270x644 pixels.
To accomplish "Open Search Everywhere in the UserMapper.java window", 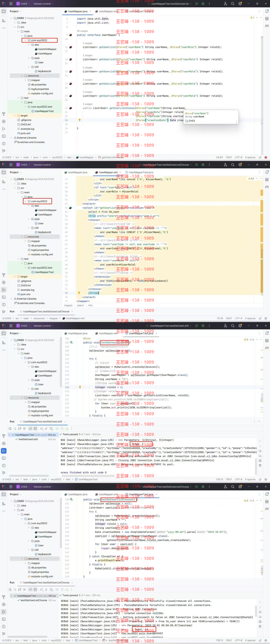I will (x=233, y=4).
